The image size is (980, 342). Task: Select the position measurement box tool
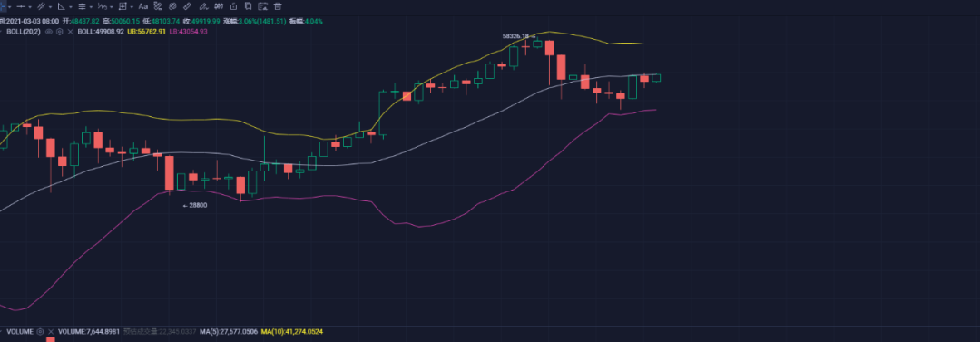[x=122, y=6]
